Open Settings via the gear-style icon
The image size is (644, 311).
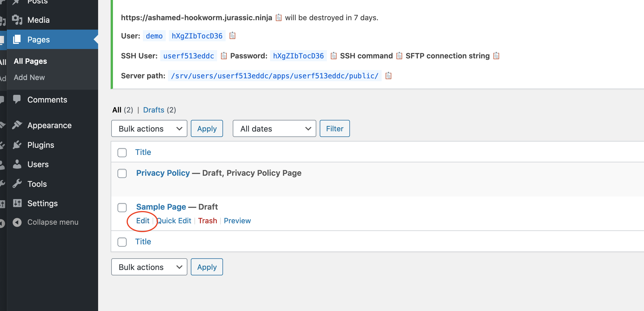[18, 203]
